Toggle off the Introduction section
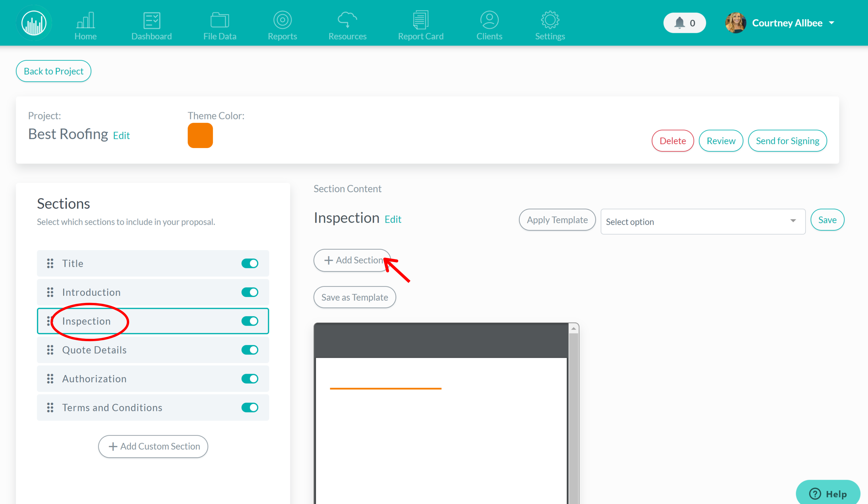This screenshot has width=868, height=504. (250, 292)
